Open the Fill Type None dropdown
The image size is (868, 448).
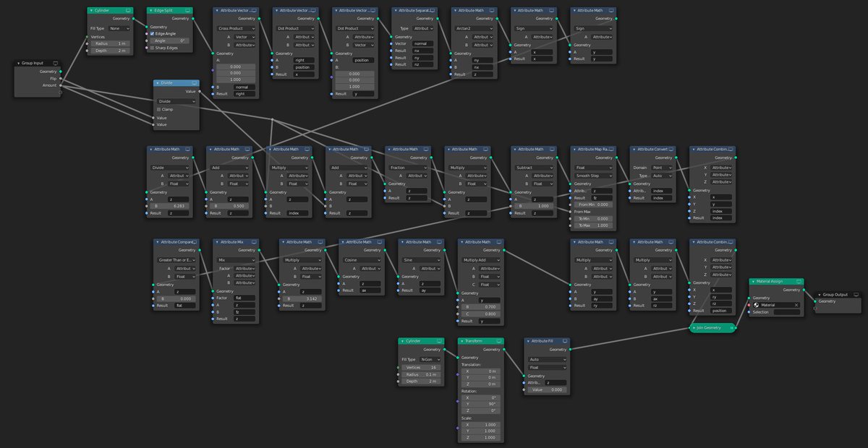tap(119, 28)
